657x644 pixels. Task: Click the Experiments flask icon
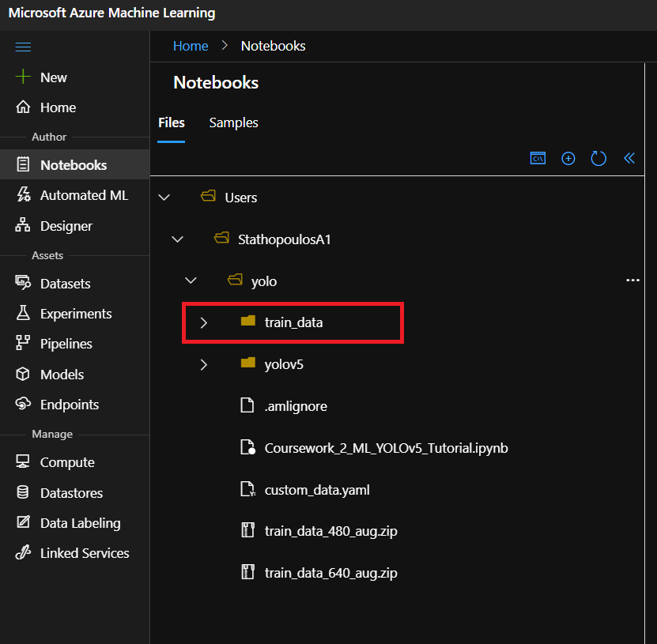coord(23,313)
